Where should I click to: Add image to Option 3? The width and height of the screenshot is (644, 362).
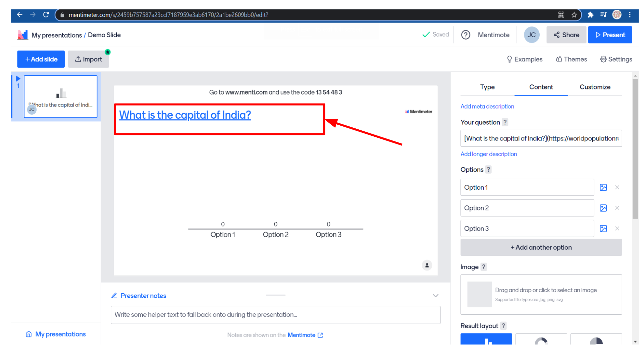(603, 229)
